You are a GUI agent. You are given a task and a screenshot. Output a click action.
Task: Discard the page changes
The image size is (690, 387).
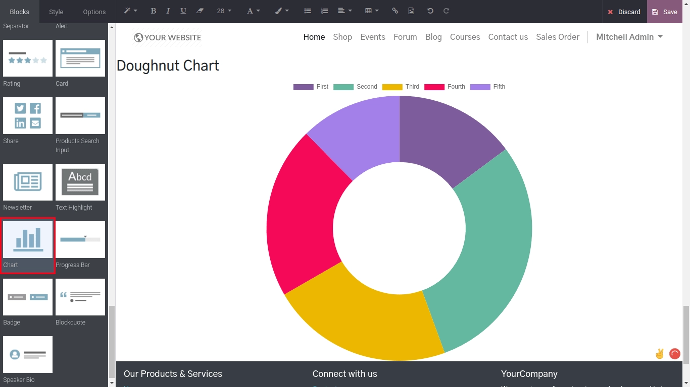(x=624, y=12)
